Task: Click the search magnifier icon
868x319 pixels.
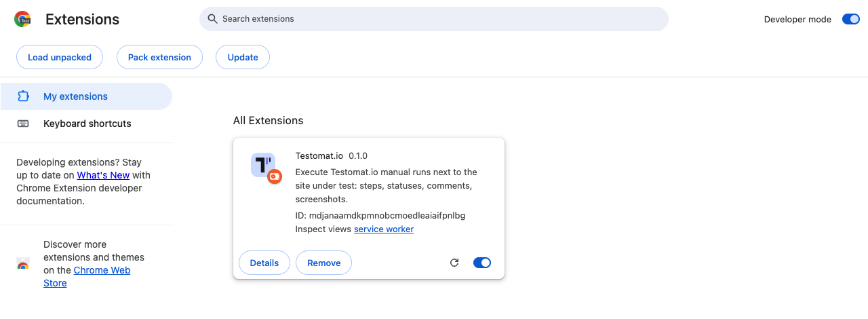Action: [213, 19]
